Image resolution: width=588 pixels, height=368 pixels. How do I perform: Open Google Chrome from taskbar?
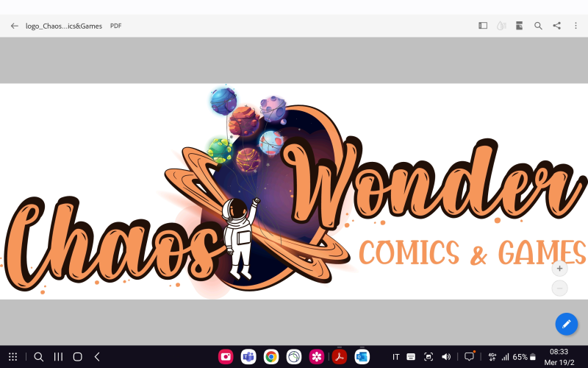pyautogui.click(x=271, y=357)
